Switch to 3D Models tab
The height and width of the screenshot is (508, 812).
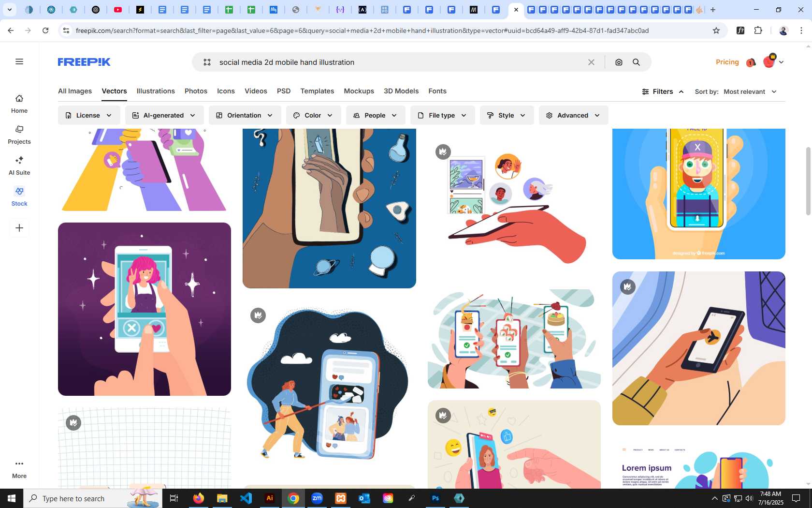tap(401, 91)
